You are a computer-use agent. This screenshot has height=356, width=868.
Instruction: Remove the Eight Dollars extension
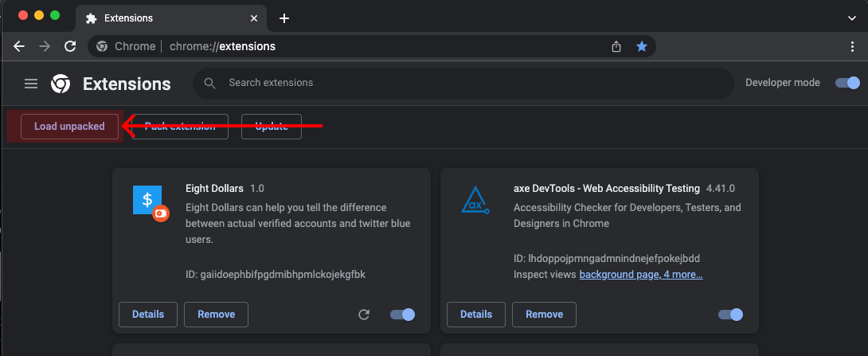[217, 315]
